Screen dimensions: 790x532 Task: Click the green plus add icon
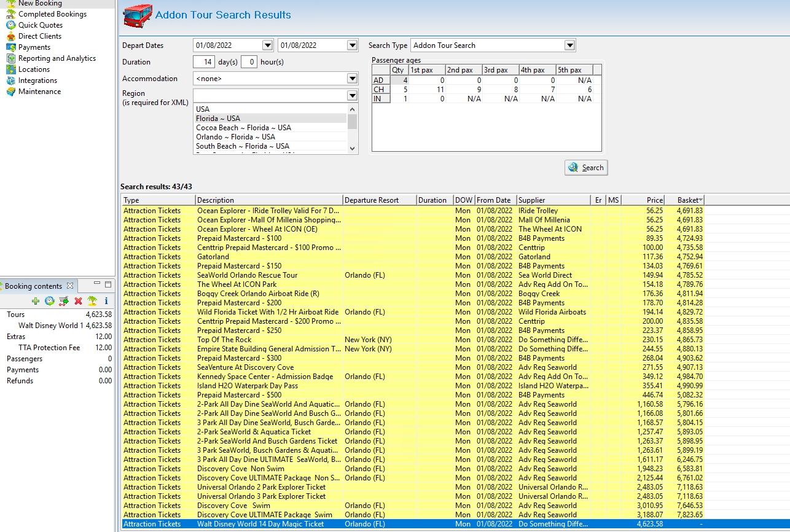pos(36,301)
